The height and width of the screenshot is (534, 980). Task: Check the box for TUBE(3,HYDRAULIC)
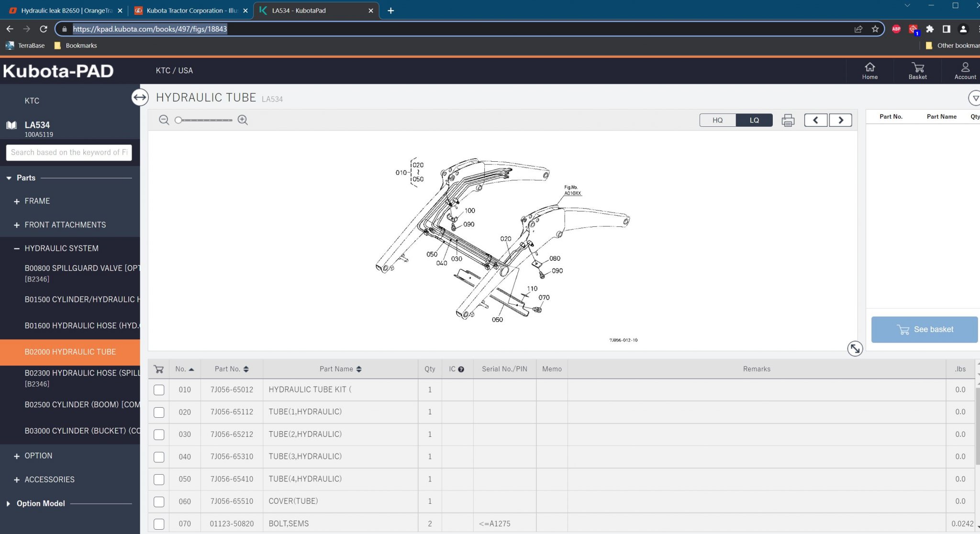[159, 457]
